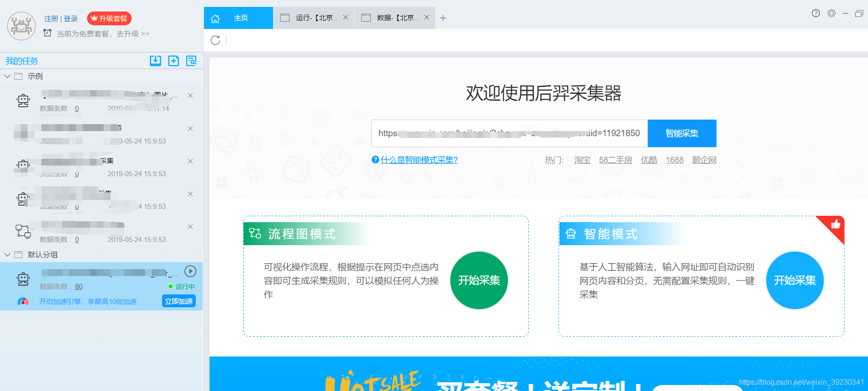Click the 淘宝 hot link

coord(582,160)
